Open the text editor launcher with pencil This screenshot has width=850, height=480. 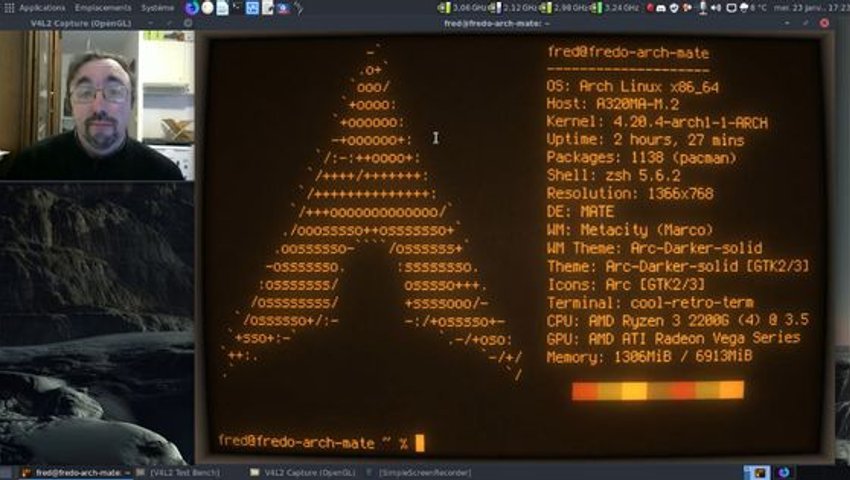tap(267, 8)
